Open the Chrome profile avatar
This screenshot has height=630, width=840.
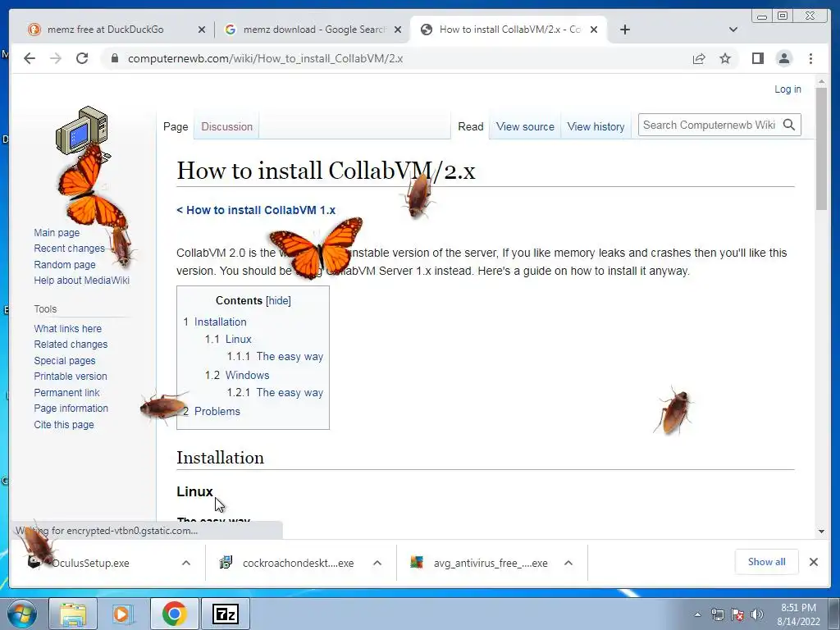(783, 58)
